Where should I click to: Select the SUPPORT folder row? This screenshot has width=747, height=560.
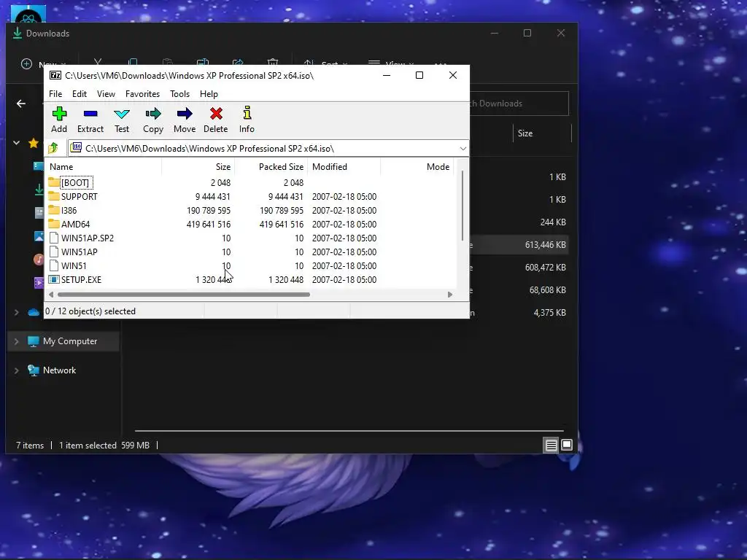point(249,197)
